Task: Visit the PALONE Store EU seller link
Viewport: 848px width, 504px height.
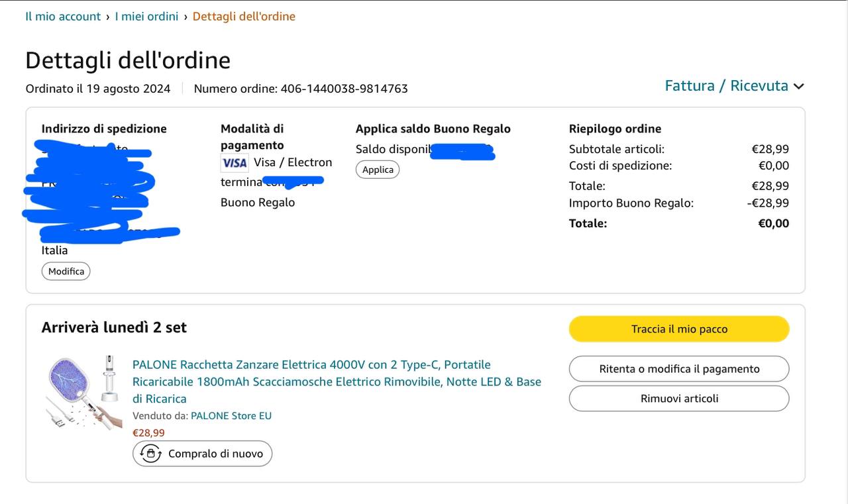Action: (x=231, y=416)
